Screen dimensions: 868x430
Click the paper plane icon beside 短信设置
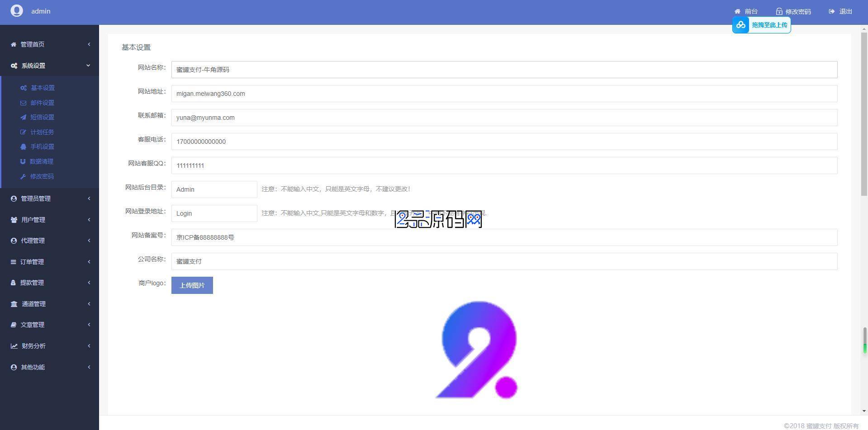coord(23,117)
